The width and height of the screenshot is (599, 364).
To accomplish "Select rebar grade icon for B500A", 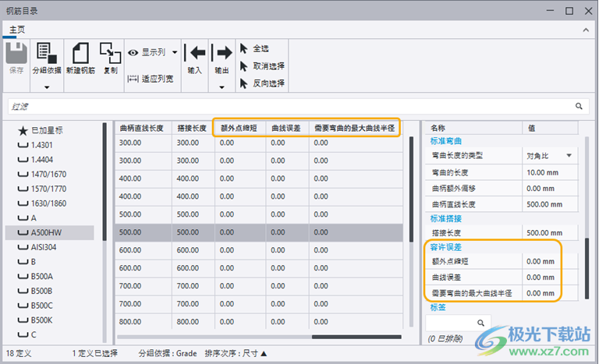I will click(x=23, y=276).
